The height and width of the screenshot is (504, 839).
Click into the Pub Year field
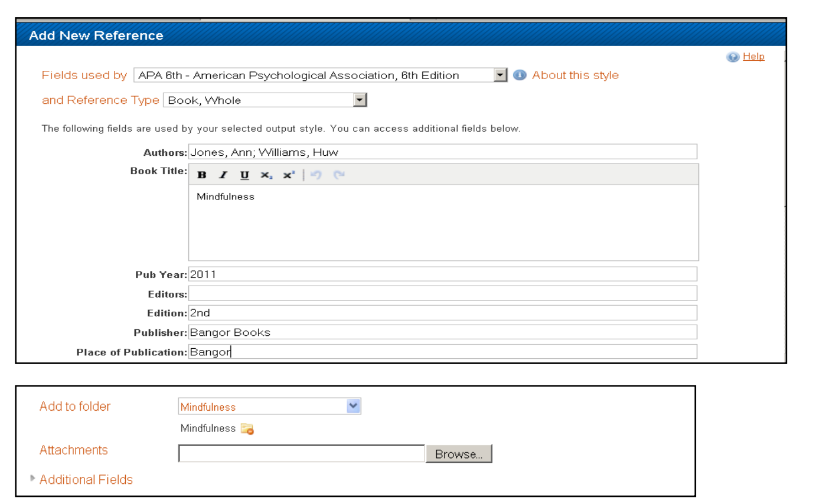click(443, 274)
